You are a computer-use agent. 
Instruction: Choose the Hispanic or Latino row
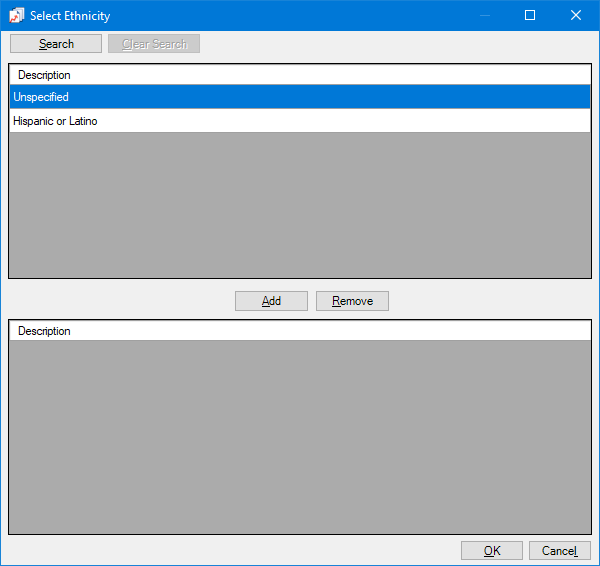299,121
